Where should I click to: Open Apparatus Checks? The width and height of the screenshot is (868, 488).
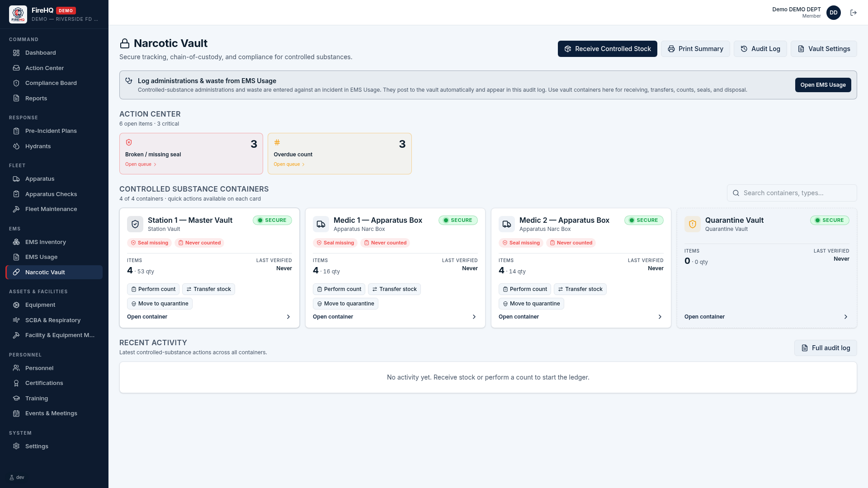54,194
